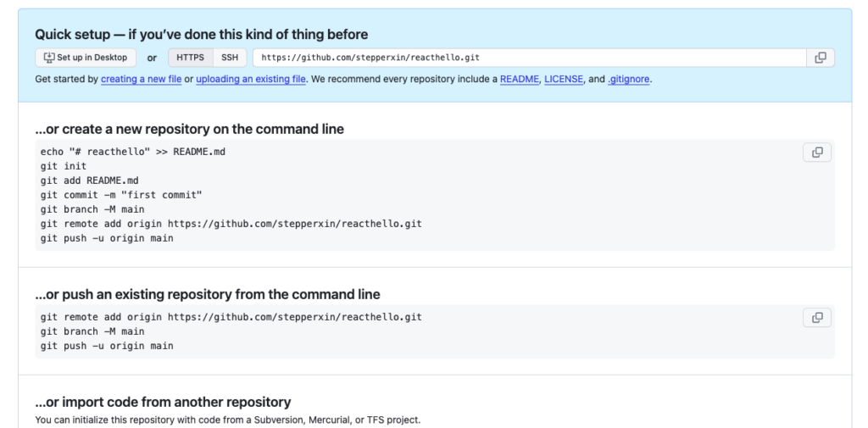Focus the reacthello.git URL field
Screen dimensions: 868x428
tap(530, 58)
